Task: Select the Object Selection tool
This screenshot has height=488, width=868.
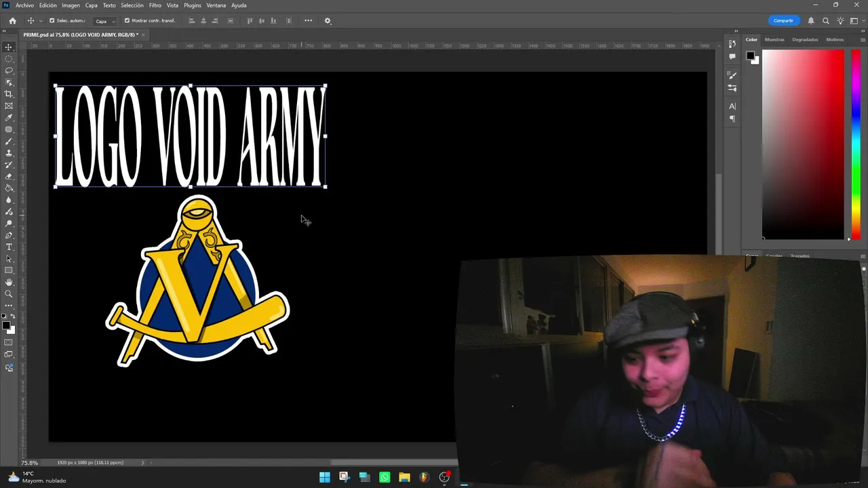Action: [9, 82]
